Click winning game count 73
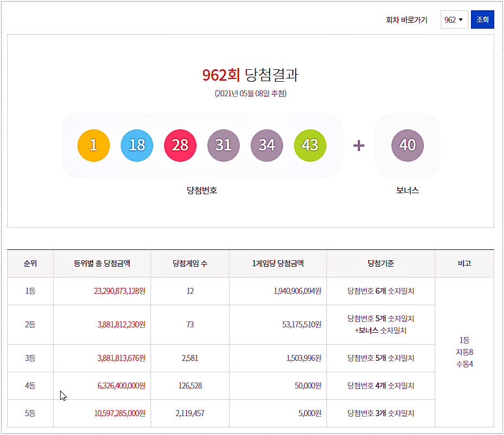The height and width of the screenshot is (435, 504). pyautogui.click(x=190, y=325)
